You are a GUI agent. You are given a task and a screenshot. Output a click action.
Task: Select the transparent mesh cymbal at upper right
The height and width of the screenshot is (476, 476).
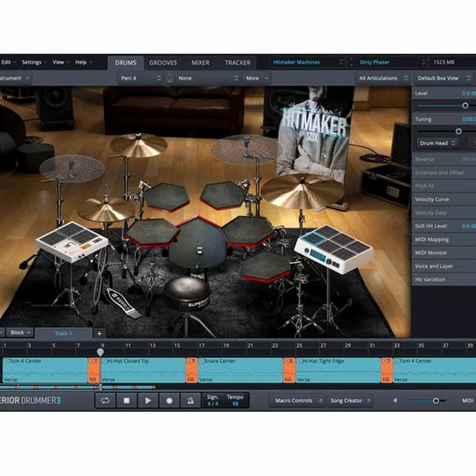245,149
